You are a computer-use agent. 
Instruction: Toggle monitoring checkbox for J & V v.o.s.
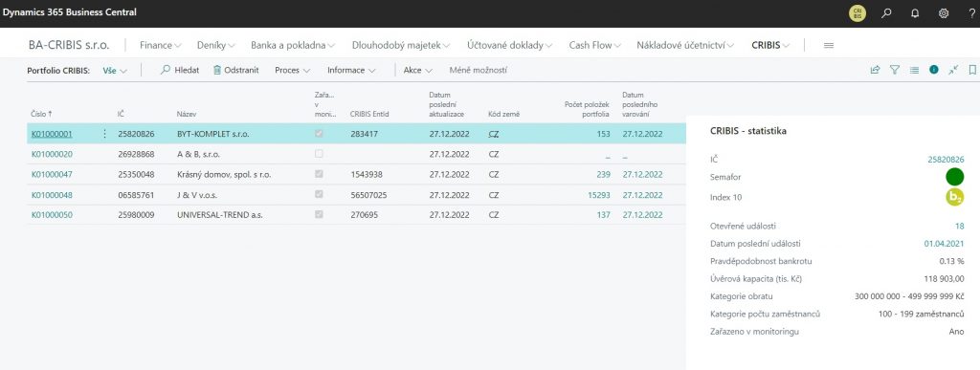click(320, 195)
